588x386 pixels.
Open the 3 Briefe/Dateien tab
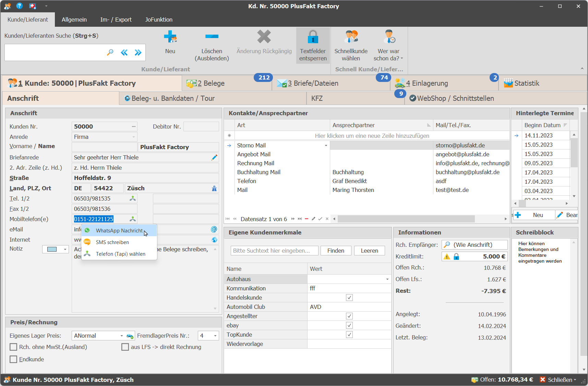331,83
